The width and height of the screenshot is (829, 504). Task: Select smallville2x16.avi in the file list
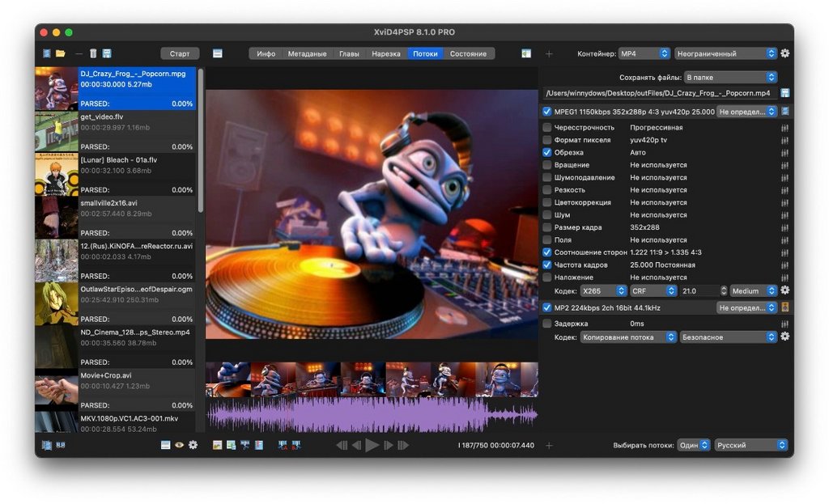tap(115, 218)
